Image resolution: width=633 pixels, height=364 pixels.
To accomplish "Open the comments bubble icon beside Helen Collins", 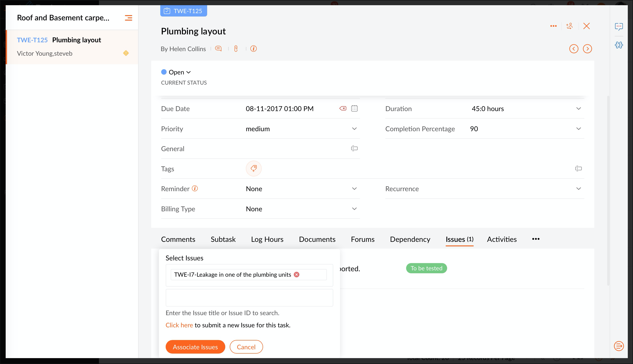I will (218, 48).
